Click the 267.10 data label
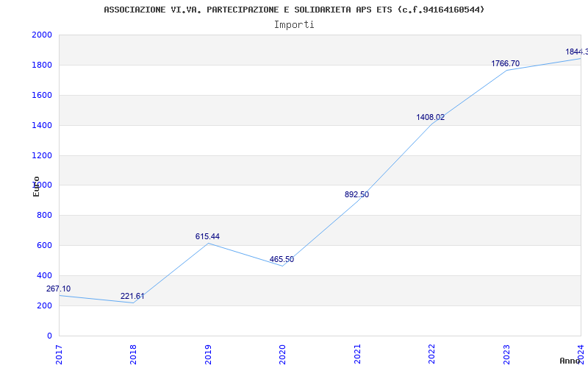The image size is (588, 368). 59,289
